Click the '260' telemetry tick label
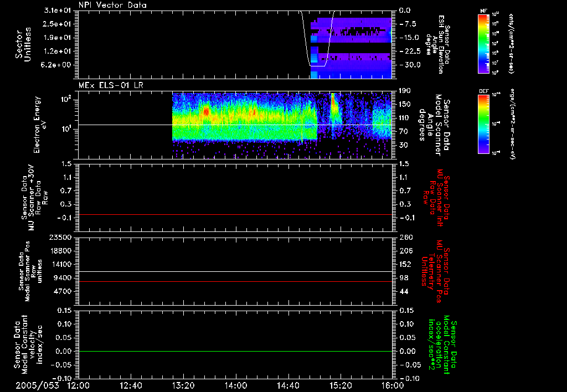 coord(406,237)
